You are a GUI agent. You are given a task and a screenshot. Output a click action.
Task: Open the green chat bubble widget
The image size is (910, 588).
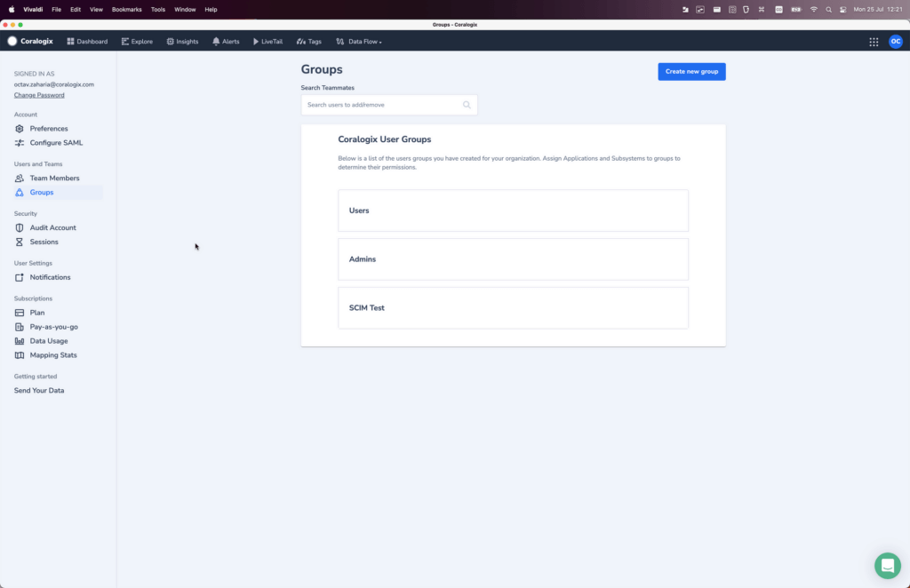pos(888,566)
